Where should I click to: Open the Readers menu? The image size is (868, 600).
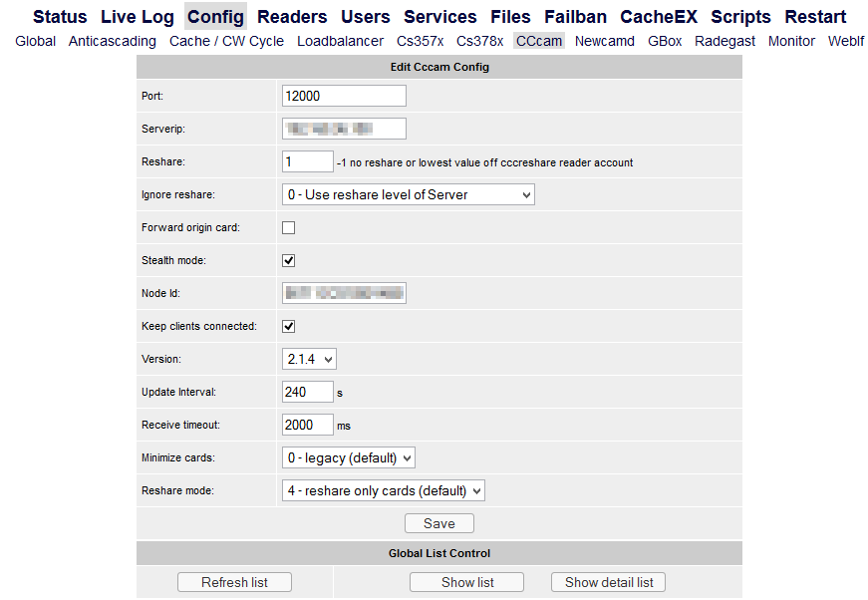[x=292, y=17]
